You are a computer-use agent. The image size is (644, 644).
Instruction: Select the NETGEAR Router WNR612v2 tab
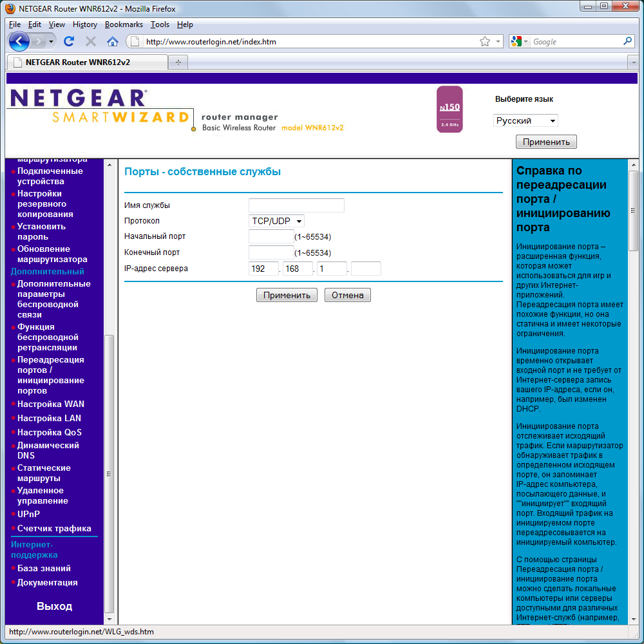(87, 62)
